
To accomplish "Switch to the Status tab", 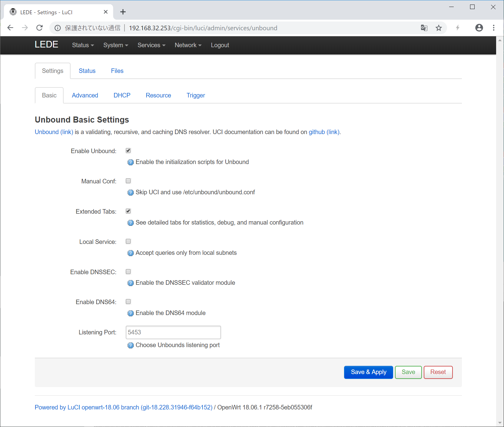I will point(87,71).
